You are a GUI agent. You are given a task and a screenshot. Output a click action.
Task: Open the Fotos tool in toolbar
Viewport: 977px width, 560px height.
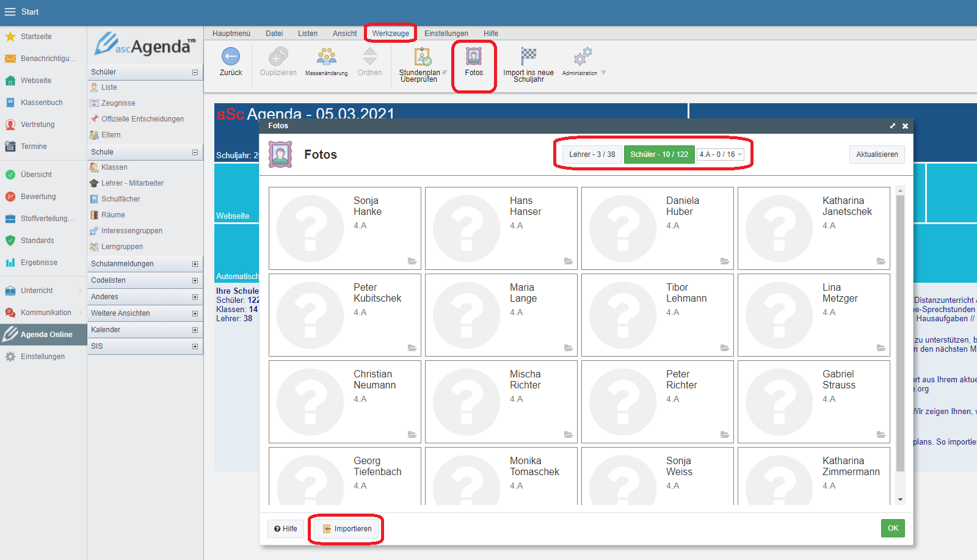[x=474, y=61]
